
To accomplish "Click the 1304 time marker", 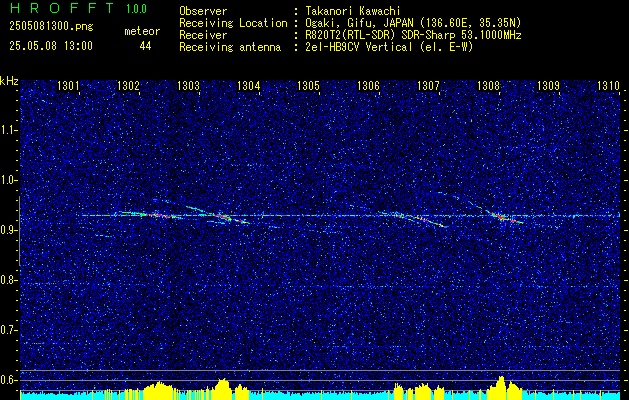I will coord(248,85).
